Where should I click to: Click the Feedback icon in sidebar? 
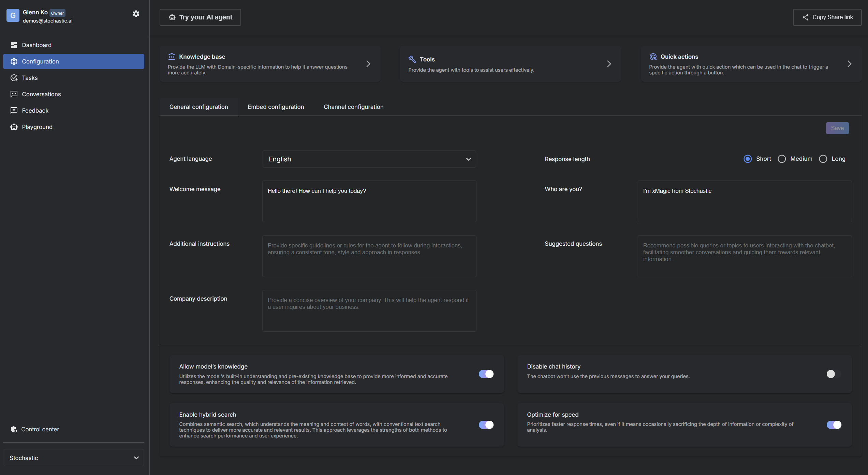click(14, 111)
